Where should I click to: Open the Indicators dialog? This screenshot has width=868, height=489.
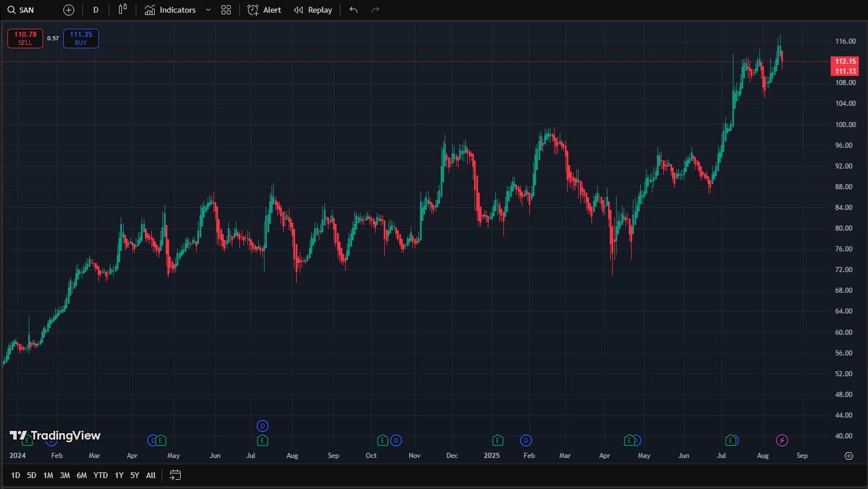pos(170,10)
